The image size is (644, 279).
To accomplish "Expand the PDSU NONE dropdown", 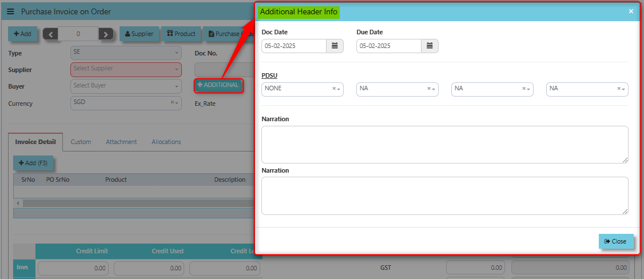I will click(x=339, y=89).
